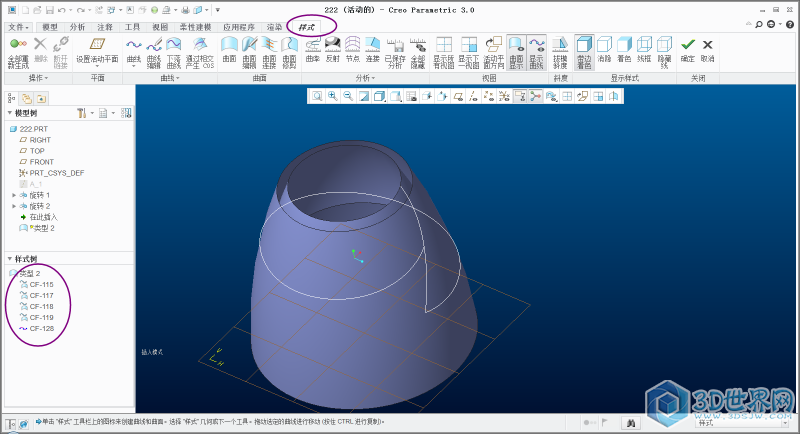
Task: Select the 曲面编辑 surface edit tool
Action: click(x=249, y=53)
